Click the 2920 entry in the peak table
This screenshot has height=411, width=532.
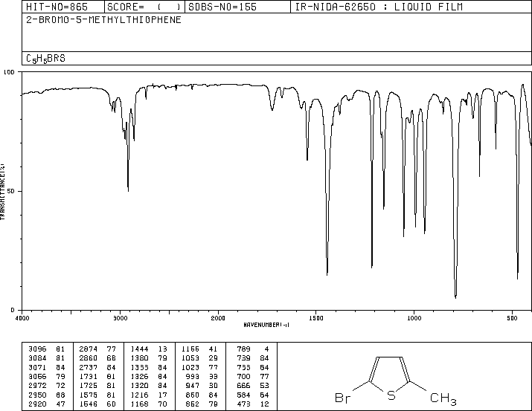click(x=37, y=404)
